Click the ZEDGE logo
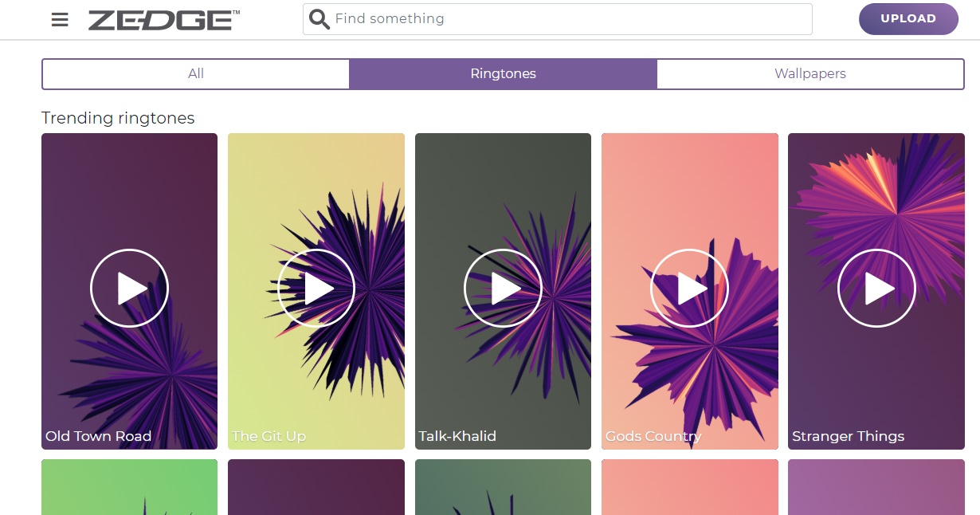This screenshot has height=515, width=980. coord(164,20)
